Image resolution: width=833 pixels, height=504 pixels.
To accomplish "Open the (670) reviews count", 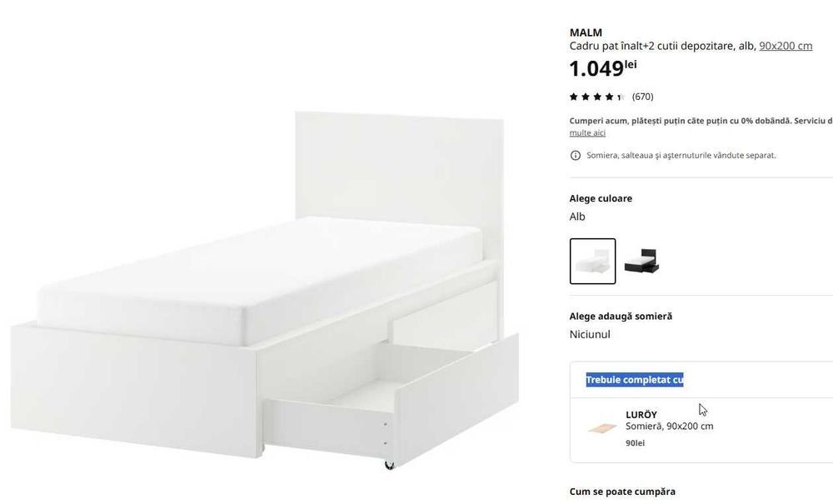I will click(x=643, y=97).
